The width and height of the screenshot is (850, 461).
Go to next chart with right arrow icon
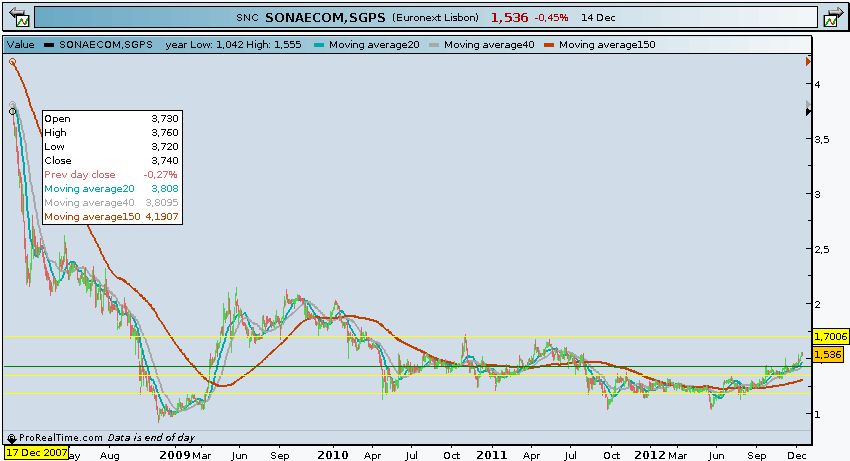[833, 17]
